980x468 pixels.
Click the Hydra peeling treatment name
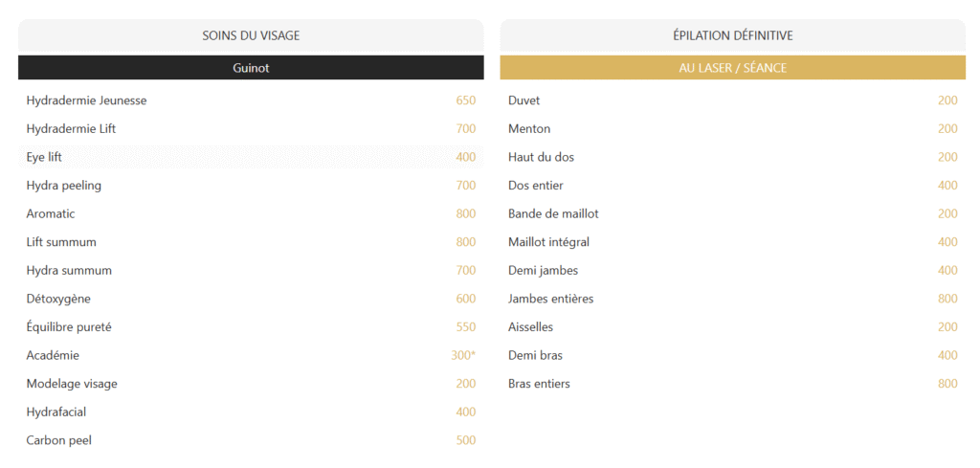63,185
